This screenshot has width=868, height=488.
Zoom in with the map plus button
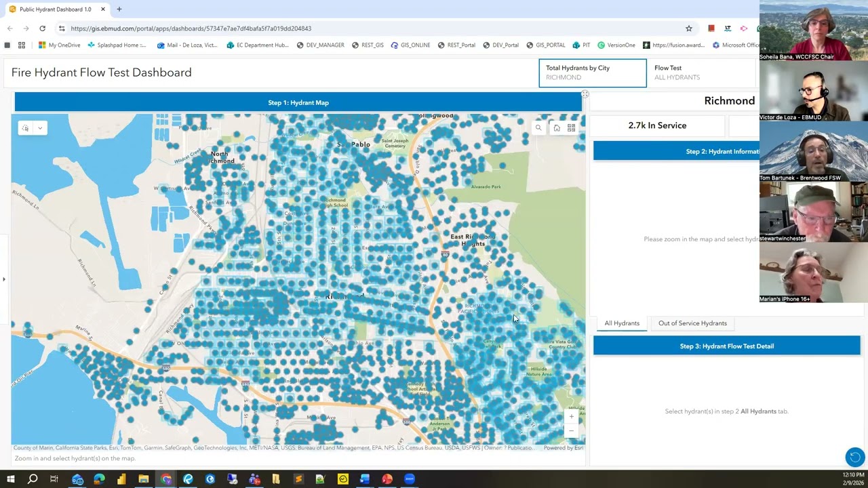pos(572,416)
